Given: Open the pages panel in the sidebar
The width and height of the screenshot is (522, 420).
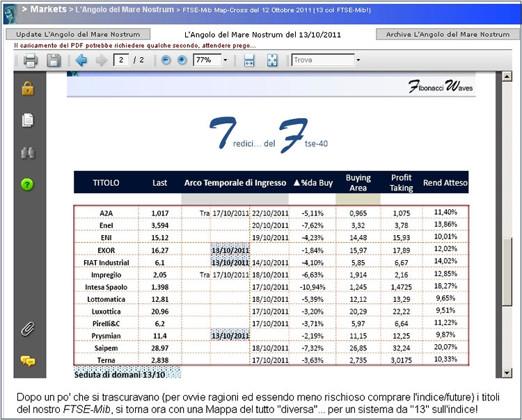Looking at the screenshot, I should pyautogui.click(x=28, y=120).
